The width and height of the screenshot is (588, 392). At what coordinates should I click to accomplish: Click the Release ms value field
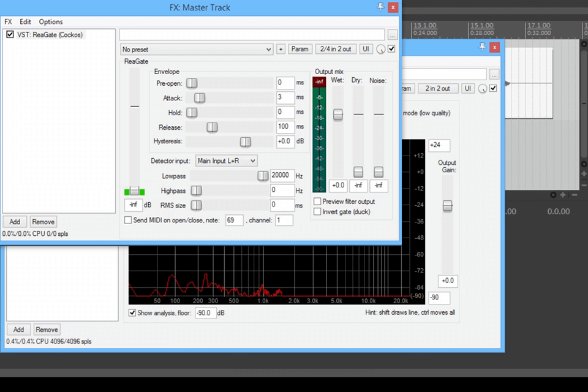[285, 127]
